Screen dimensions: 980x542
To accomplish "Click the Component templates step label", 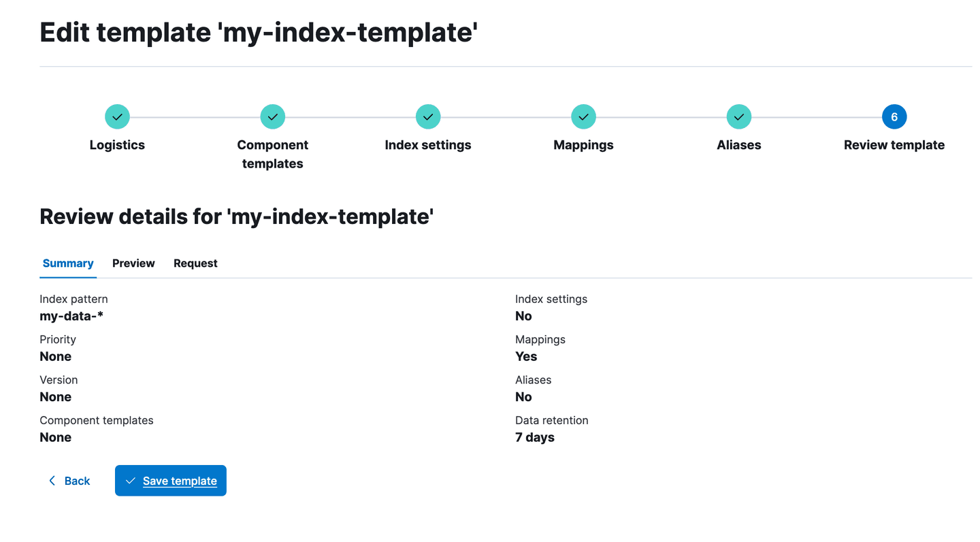I will (272, 154).
